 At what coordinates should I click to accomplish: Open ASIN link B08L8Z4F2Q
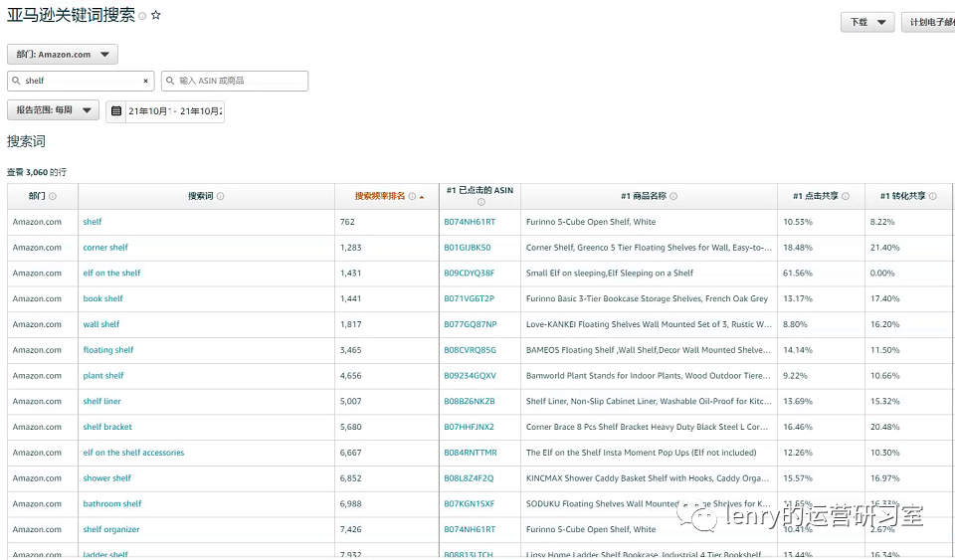pyautogui.click(x=469, y=477)
